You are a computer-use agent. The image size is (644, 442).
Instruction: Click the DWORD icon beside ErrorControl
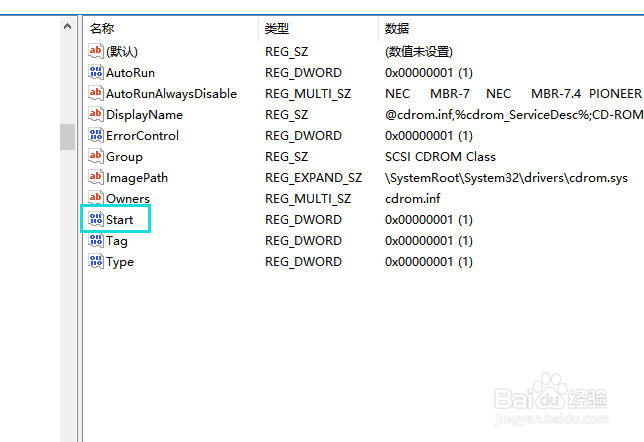(96, 135)
